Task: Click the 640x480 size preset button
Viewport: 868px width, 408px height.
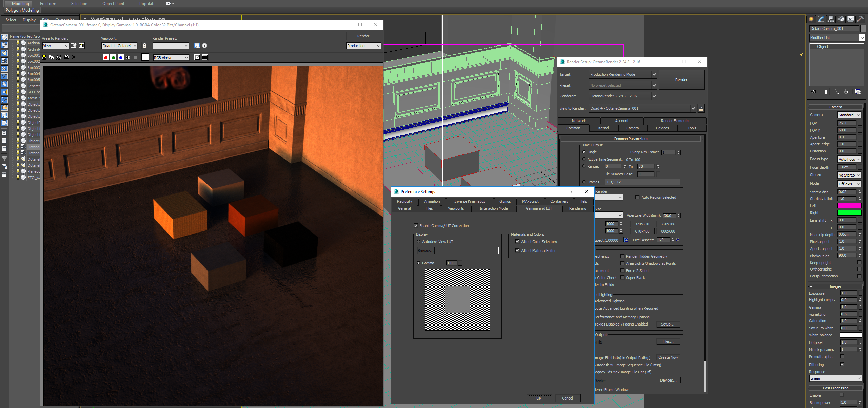Action: tap(642, 231)
